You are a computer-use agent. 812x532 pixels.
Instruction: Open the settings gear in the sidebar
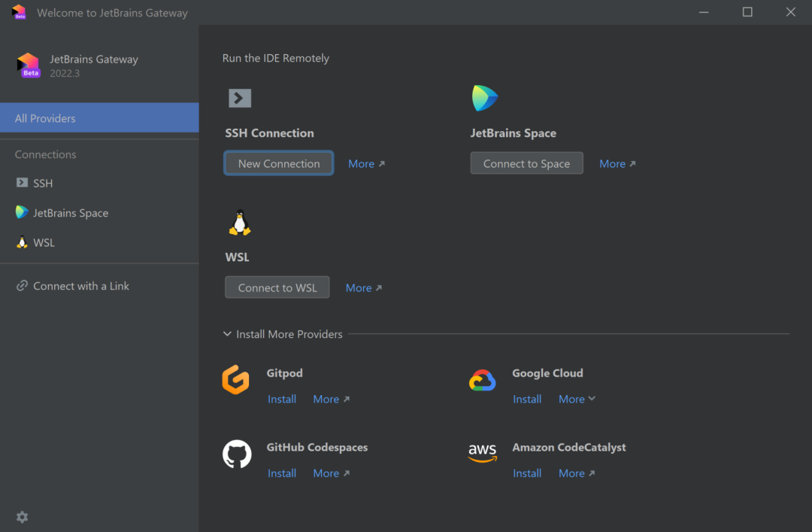pos(22,516)
